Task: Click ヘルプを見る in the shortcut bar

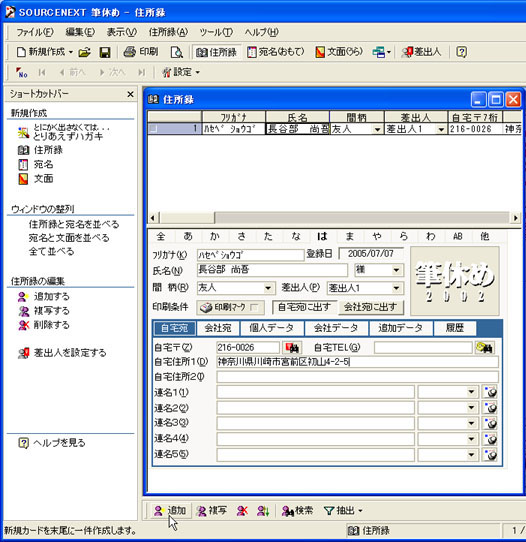Action: pyautogui.click(x=51, y=443)
